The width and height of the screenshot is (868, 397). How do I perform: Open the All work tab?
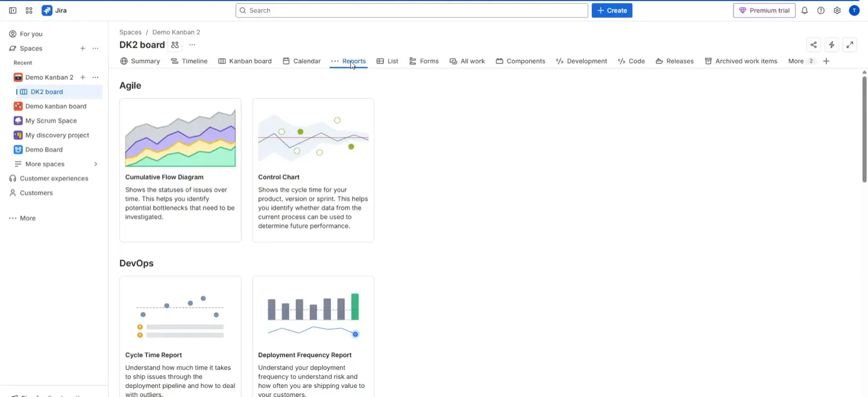pos(467,61)
